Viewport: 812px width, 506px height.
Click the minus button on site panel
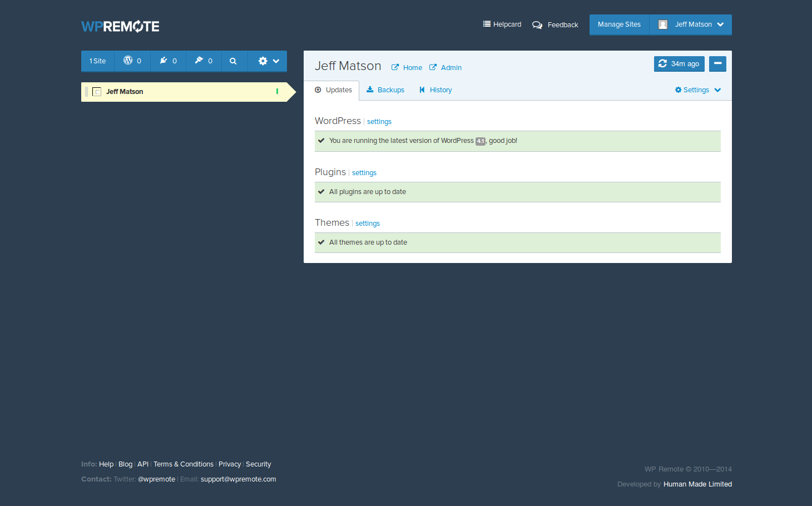tap(717, 64)
